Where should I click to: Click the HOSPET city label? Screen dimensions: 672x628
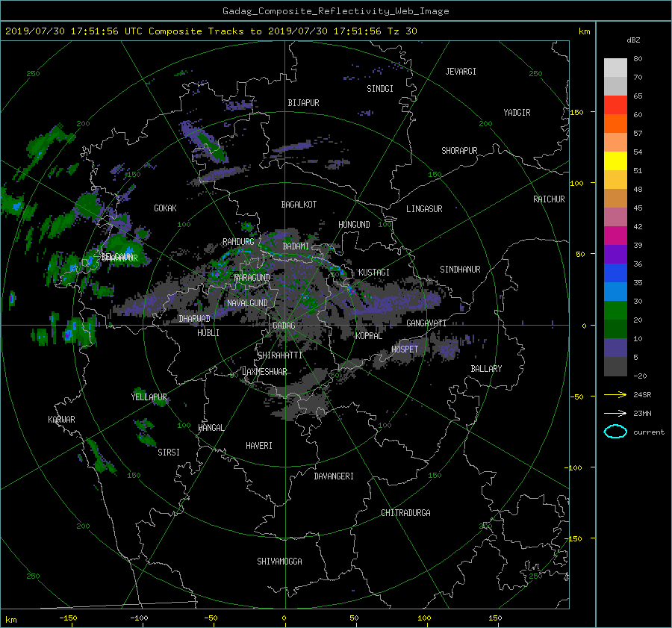tap(405, 349)
